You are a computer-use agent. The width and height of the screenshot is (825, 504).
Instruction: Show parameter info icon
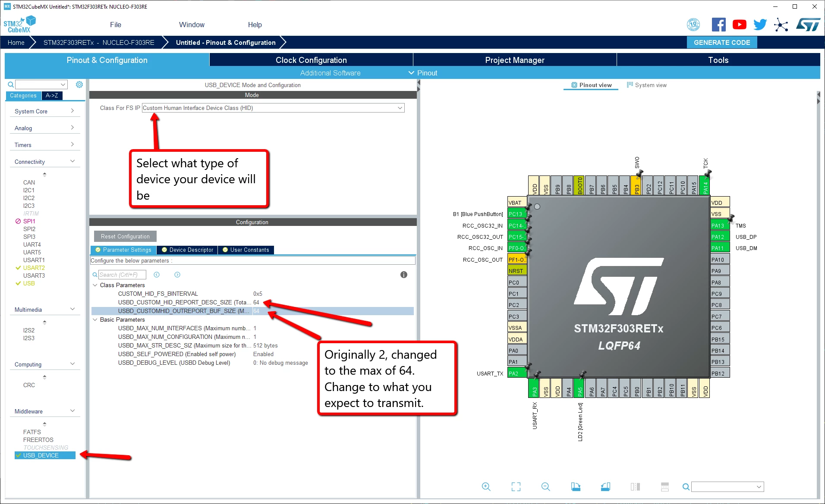[x=404, y=275]
